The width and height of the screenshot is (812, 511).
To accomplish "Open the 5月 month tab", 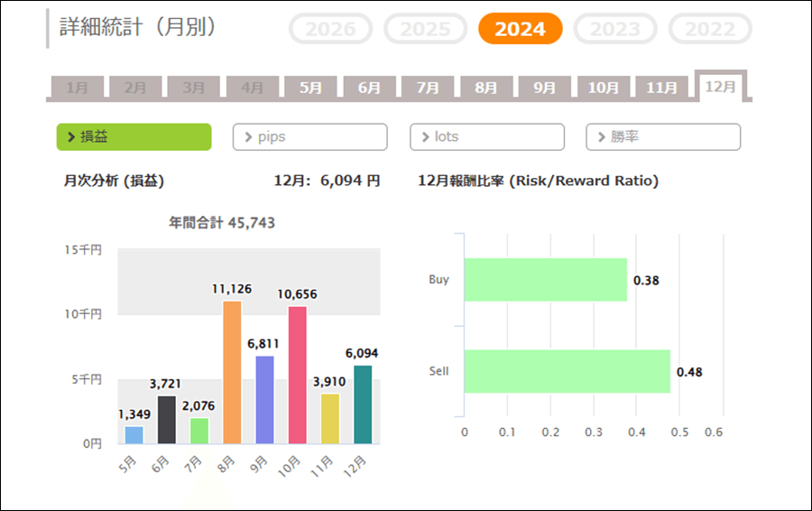I will pyautogui.click(x=310, y=88).
